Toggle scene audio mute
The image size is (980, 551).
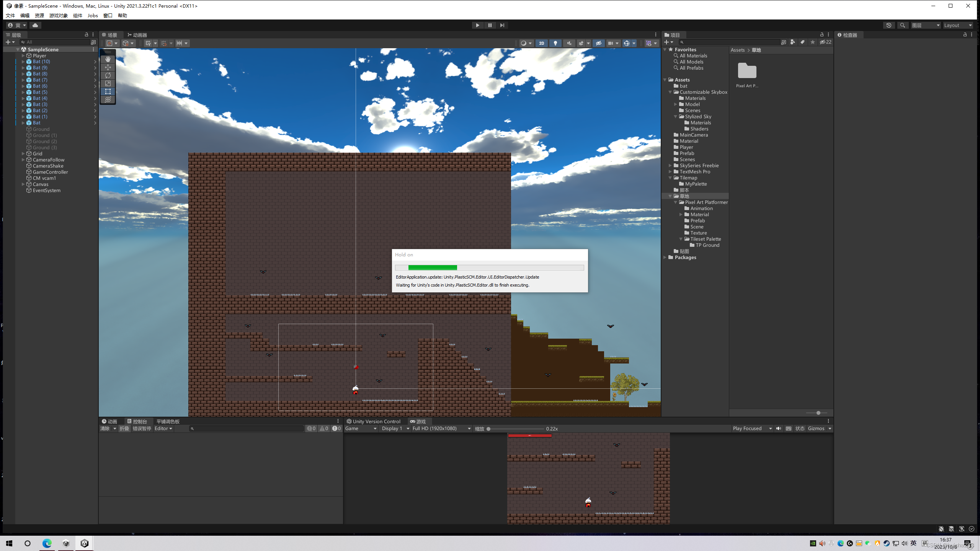click(x=569, y=43)
